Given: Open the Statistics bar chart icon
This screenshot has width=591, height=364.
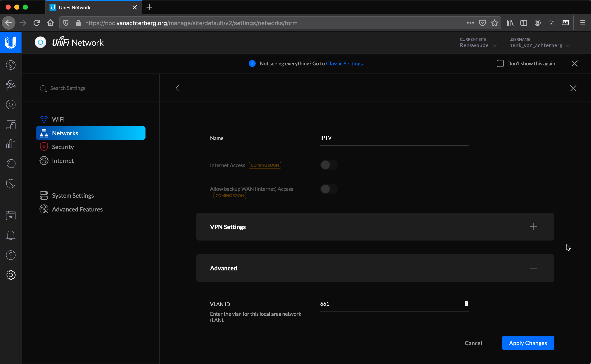Looking at the screenshot, I should pos(11,144).
